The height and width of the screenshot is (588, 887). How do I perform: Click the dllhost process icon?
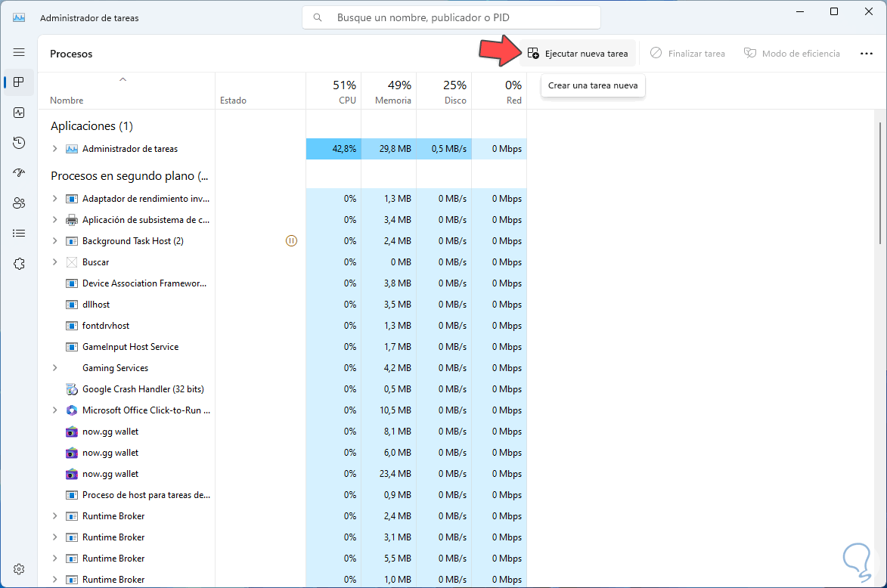click(72, 305)
